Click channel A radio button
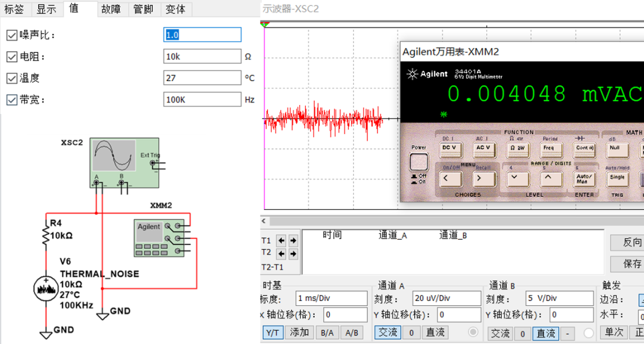This screenshot has width=644, height=344. point(473,332)
